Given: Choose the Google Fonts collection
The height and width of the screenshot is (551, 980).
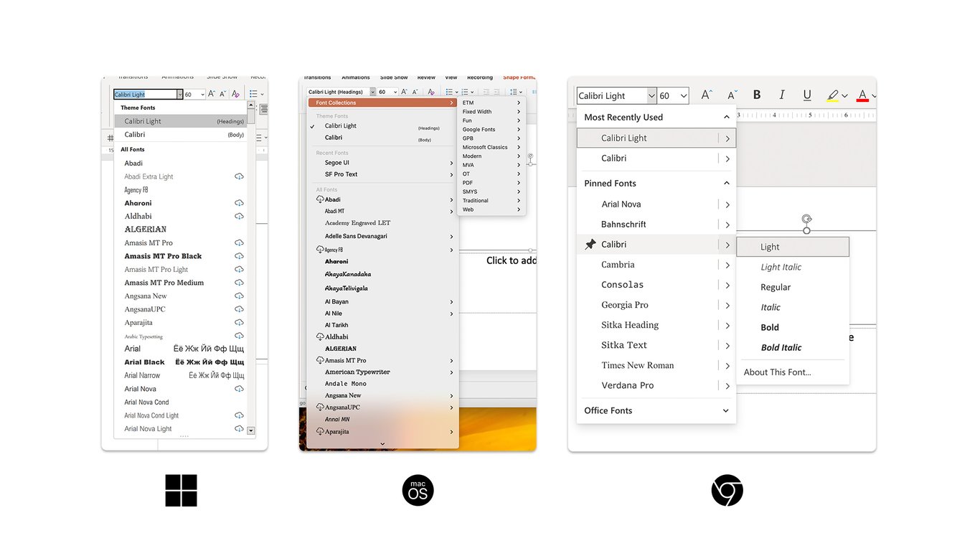Looking at the screenshot, I should (x=491, y=129).
